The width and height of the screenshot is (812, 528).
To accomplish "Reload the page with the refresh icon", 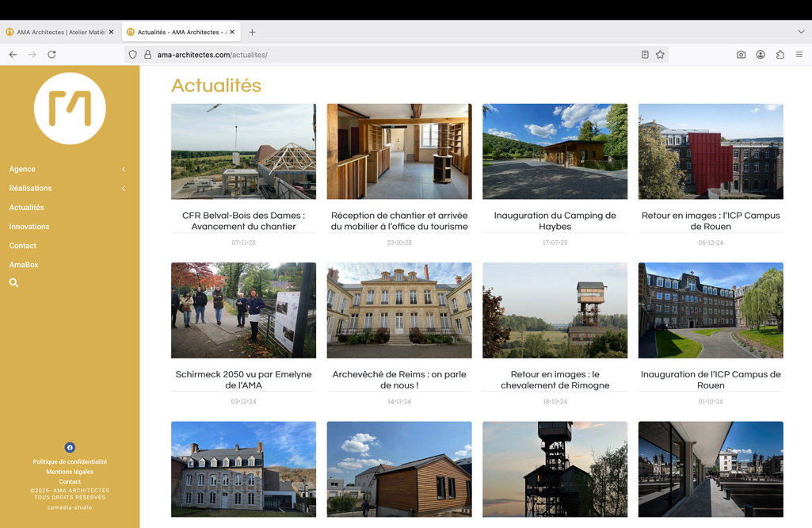I will pos(51,55).
